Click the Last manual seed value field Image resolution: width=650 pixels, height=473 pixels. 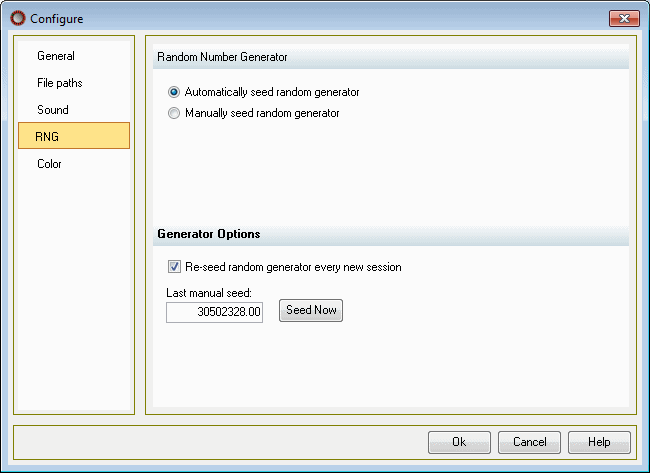214,312
